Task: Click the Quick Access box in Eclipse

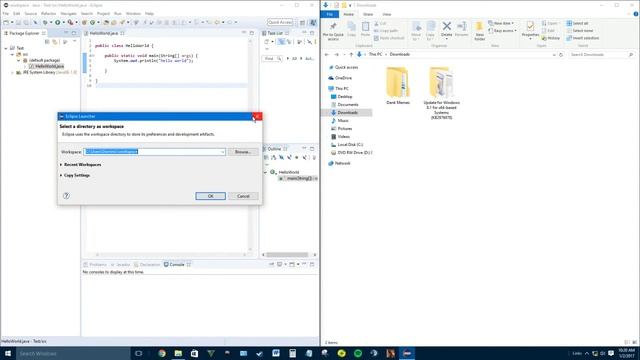Action: (280, 22)
